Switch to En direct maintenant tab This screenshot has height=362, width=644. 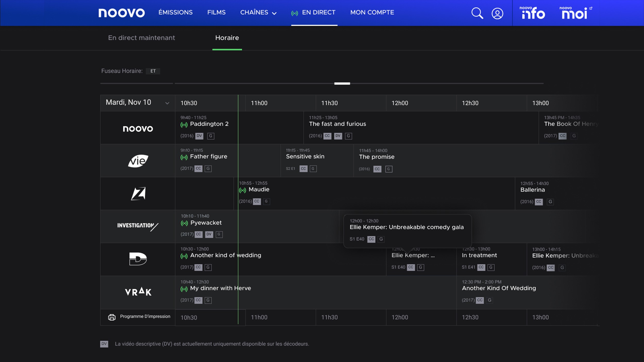coord(141,38)
